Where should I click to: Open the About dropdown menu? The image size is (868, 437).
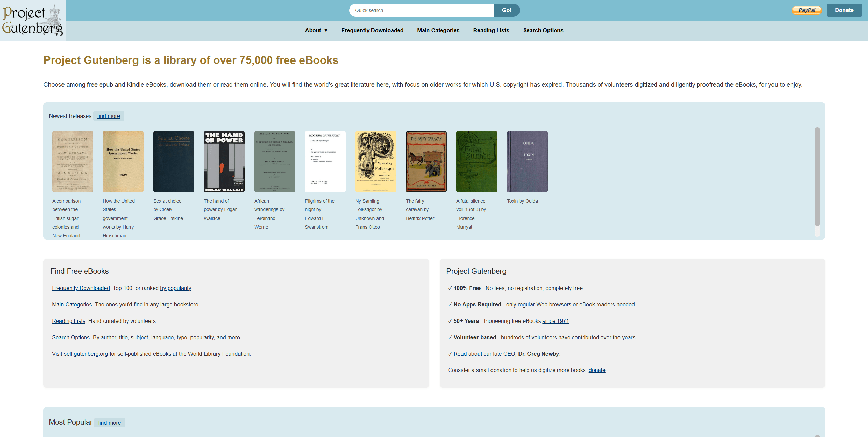coord(315,30)
